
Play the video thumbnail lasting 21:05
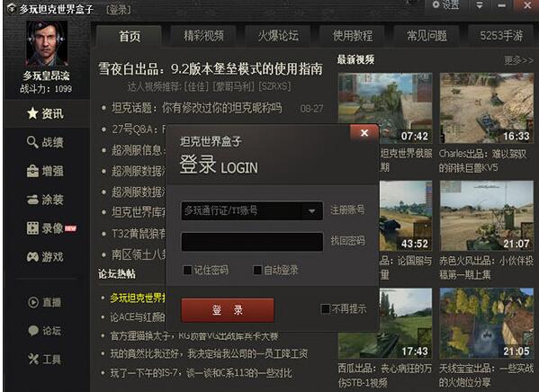click(487, 324)
